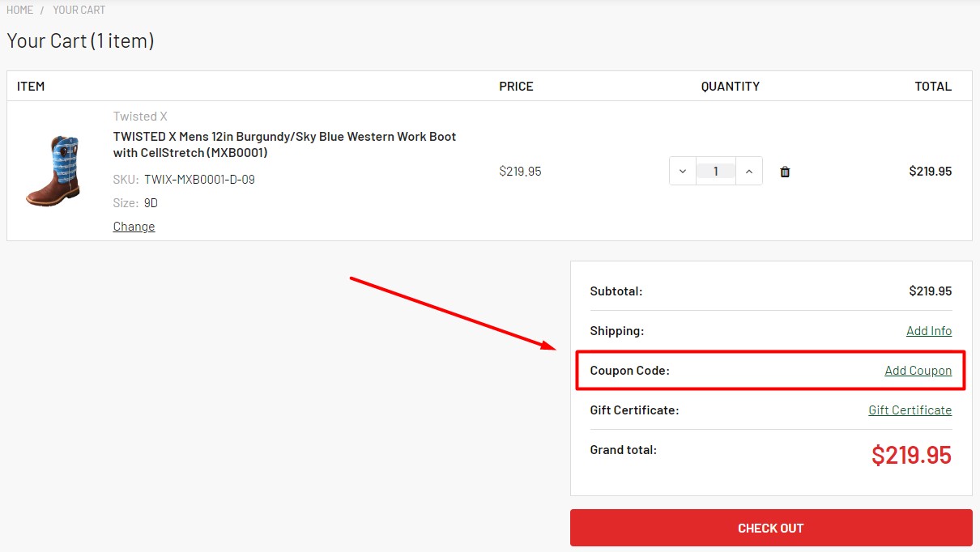This screenshot has width=980, height=552.
Task: Click the $219.95 subtotal value
Action: (930, 291)
